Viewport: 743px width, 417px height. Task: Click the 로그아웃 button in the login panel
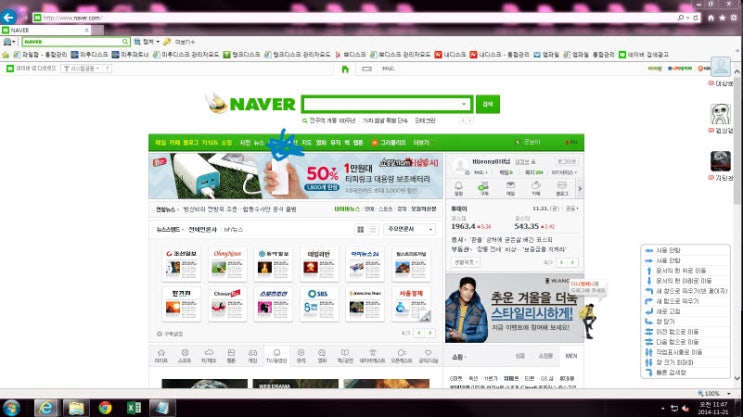[566, 162]
